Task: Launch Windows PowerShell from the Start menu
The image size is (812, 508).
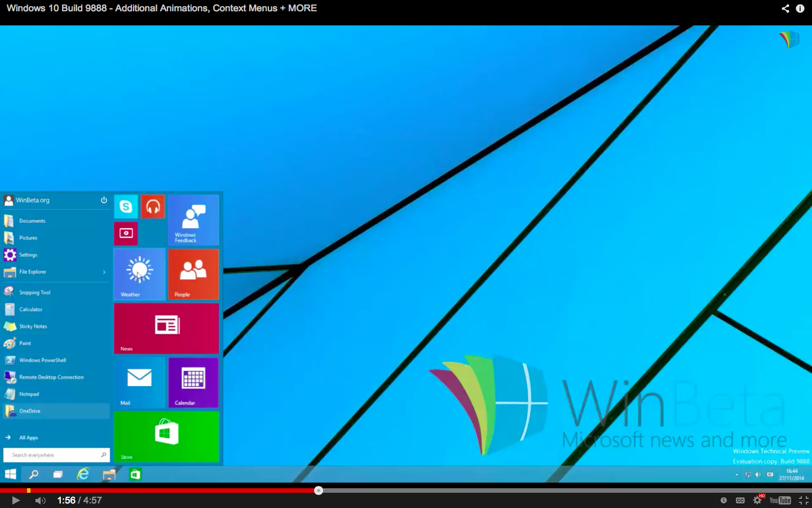Action: (56, 360)
